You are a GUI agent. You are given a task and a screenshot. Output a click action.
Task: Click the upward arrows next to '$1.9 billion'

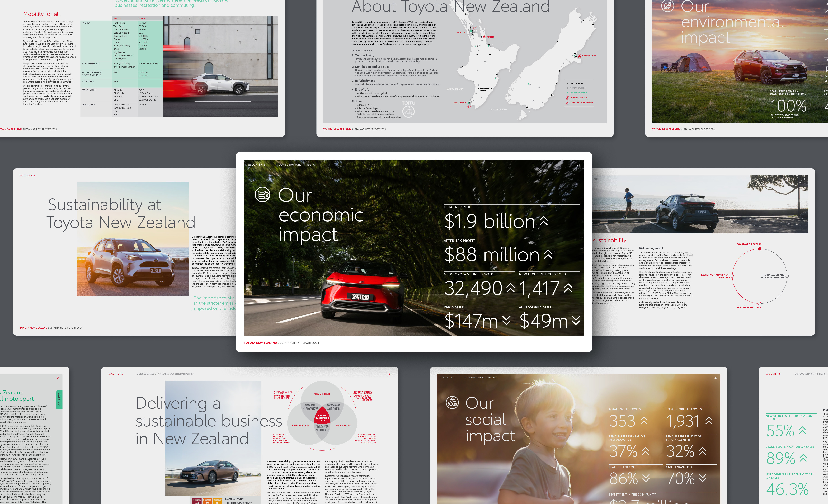click(543, 221)
